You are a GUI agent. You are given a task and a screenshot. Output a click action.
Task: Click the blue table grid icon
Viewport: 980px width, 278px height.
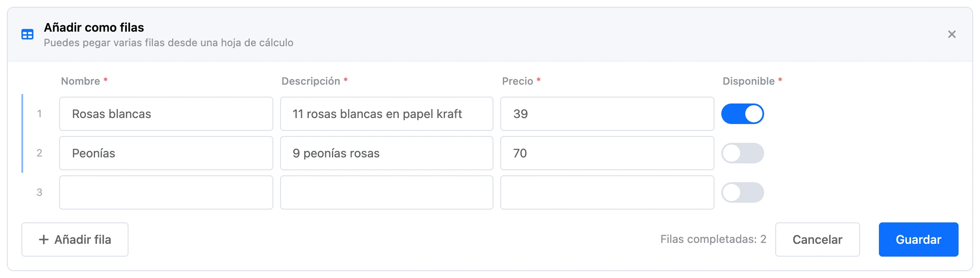[27, 34]
